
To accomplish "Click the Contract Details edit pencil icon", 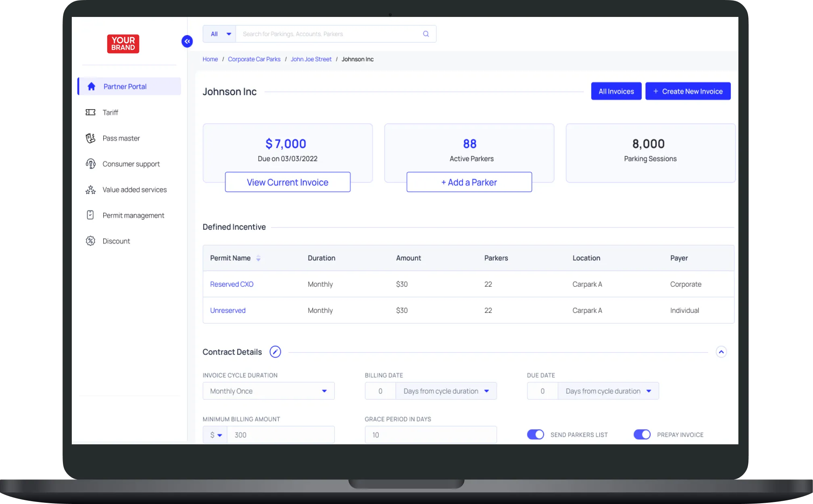I will coord(275,352).
